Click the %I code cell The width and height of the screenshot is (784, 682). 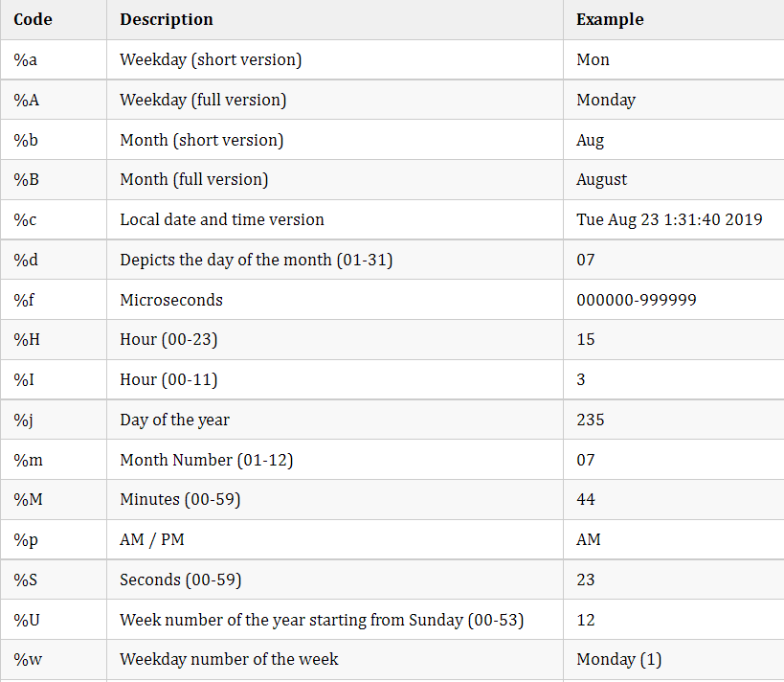(24, 379)
